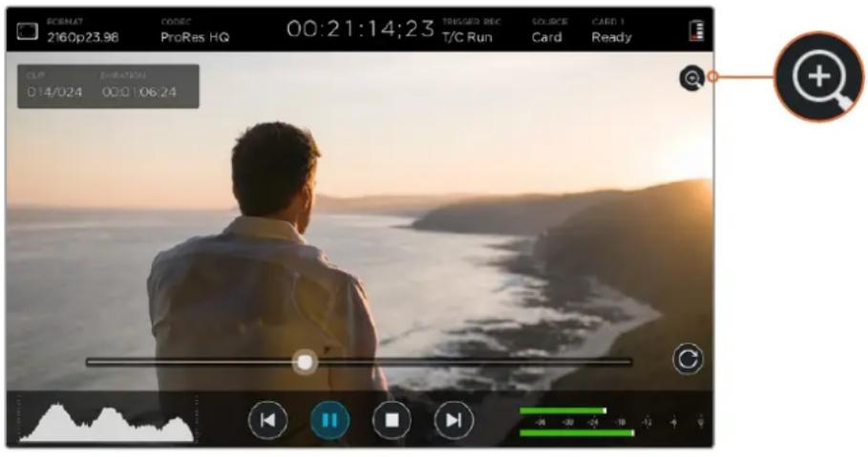Tap the histogram display
The height and width of the screenshot is (457, 868).
106,422
